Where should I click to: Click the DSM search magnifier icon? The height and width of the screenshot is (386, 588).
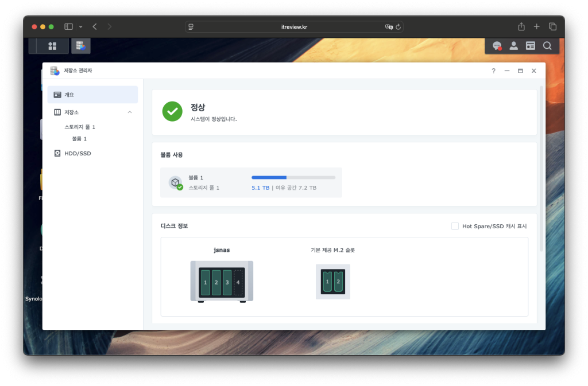(x=547, y=46)
